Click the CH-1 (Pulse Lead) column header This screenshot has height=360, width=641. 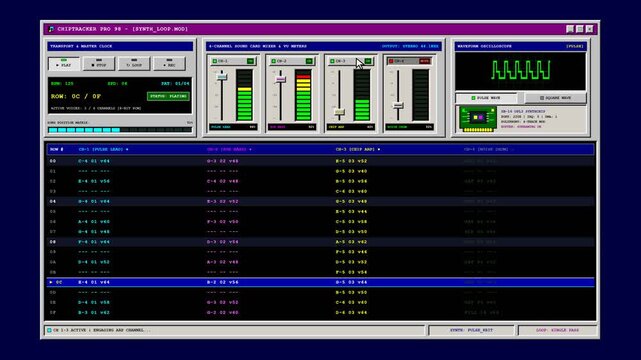(103, 150)
